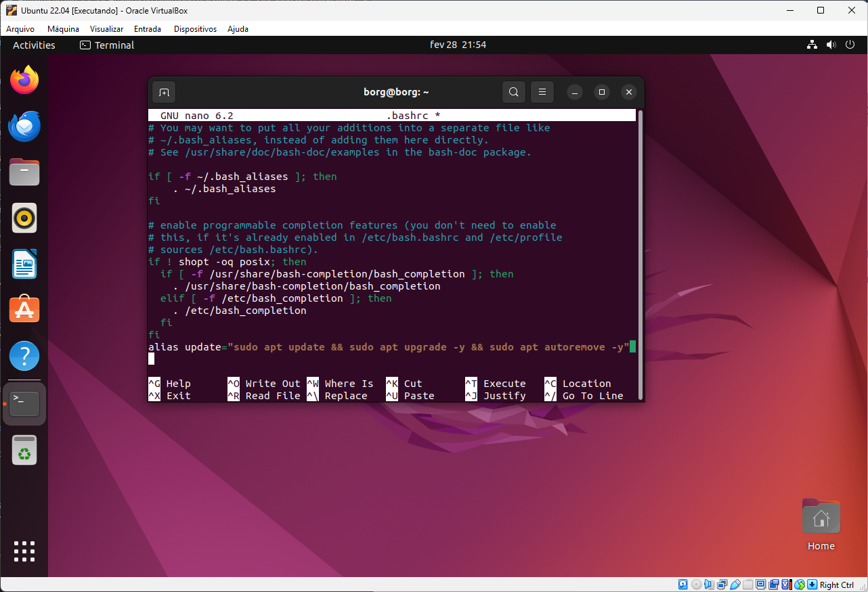
Task: Click the terminal vertical scrollbar
Action: (640, 237)
